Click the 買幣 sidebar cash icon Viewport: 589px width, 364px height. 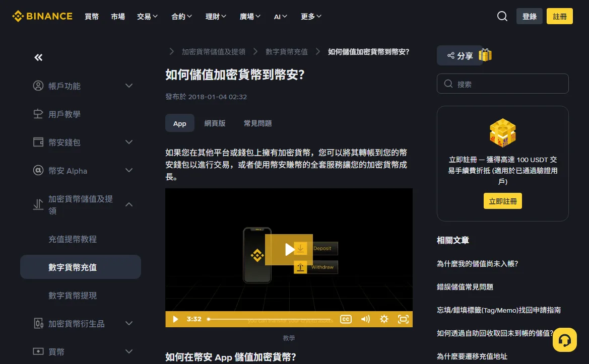(x=38, y=351)
